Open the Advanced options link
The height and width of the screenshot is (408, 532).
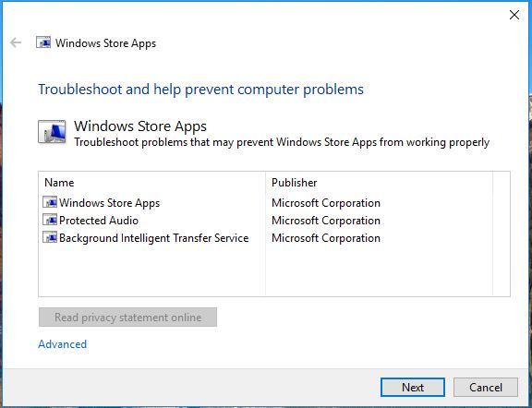(x=63, y=344)
